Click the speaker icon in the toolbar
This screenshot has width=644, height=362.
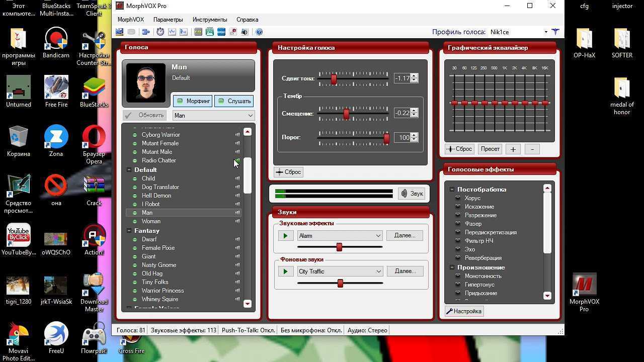245,32
